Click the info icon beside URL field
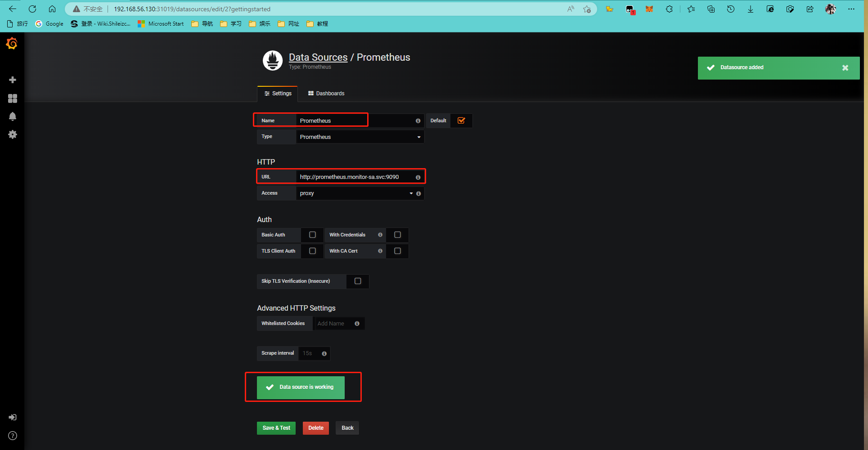 [x=418, y=178]
